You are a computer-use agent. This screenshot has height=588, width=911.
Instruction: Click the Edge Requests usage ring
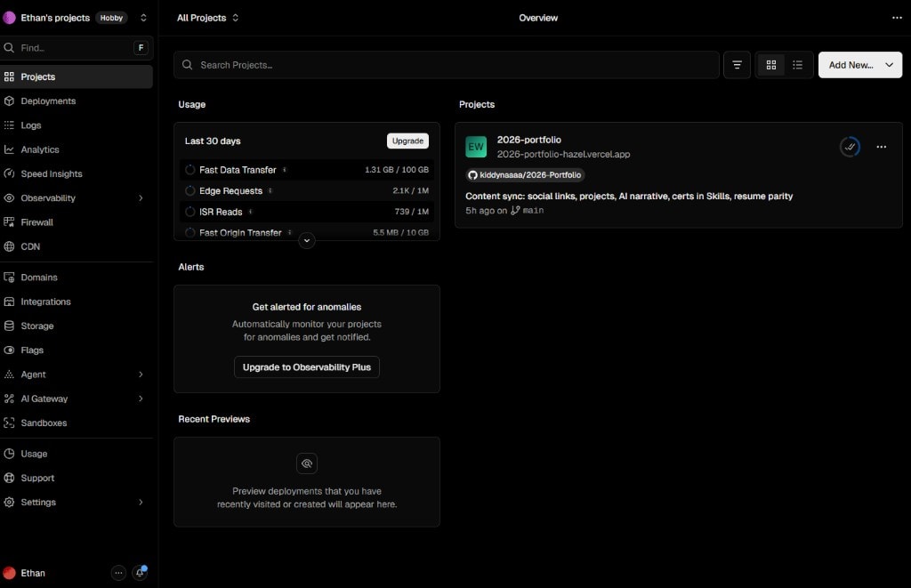(x=190, y=190)
